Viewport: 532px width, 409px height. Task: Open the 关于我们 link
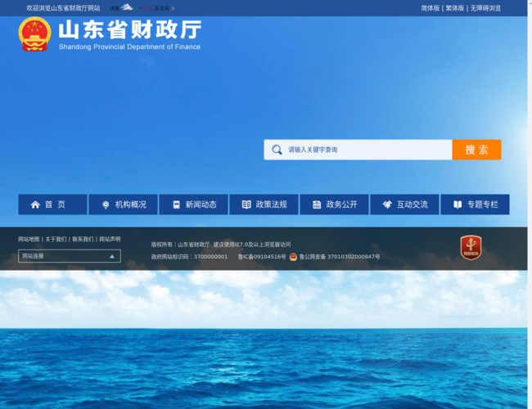56,240
